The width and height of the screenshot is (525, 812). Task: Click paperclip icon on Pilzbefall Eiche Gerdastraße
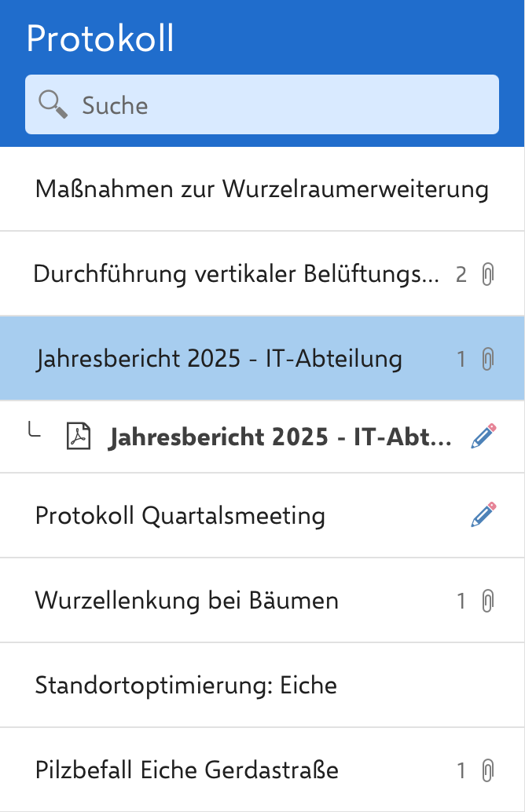487,770
